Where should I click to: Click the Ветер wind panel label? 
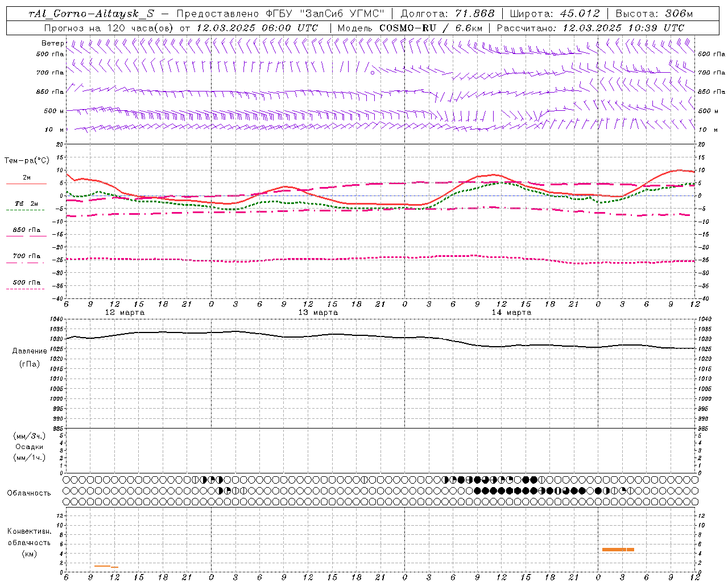52,43
